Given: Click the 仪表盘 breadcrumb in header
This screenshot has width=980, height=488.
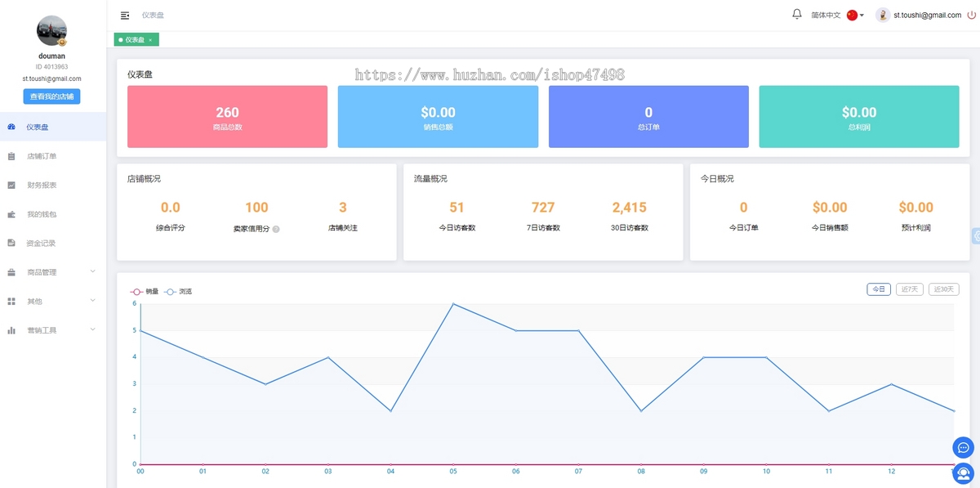Looking at the screenshot, I should (x=153, y=16).
